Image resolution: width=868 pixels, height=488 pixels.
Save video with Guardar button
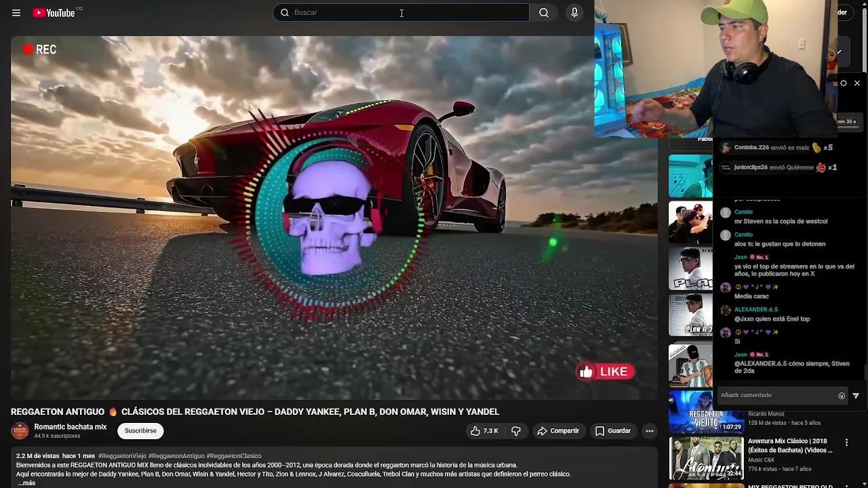tap(613, 431)
